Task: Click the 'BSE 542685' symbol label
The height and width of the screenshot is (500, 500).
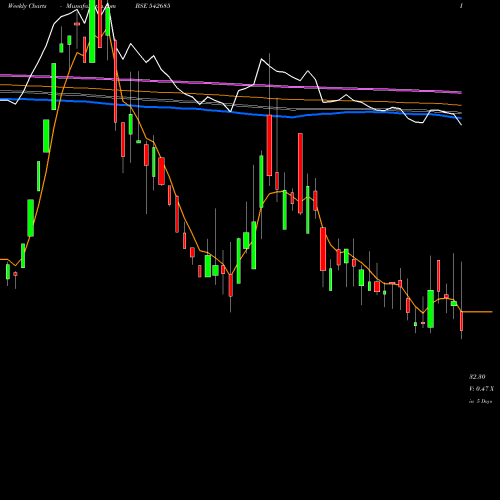Action: [153, 6]
